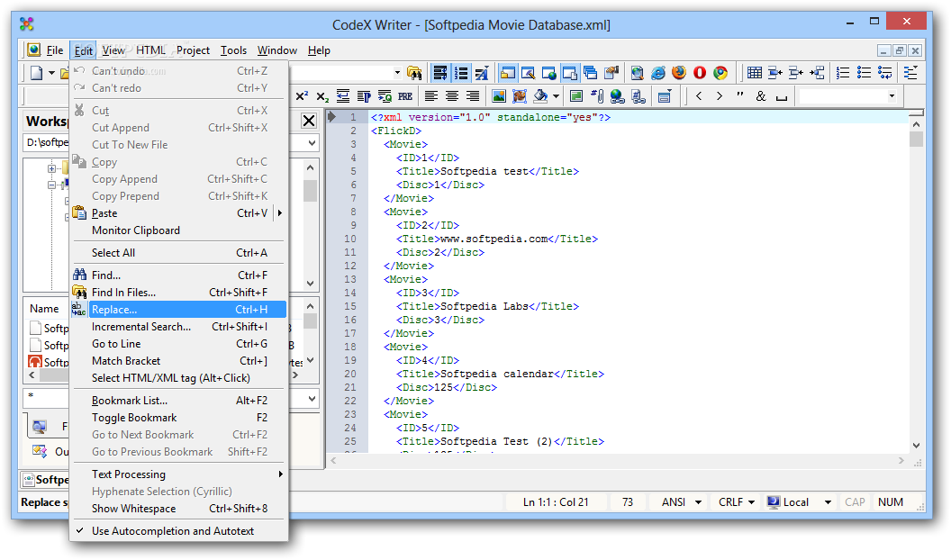Preview in Firefox icon
This screenshot has width=951, height=560.
coord(679,73)
